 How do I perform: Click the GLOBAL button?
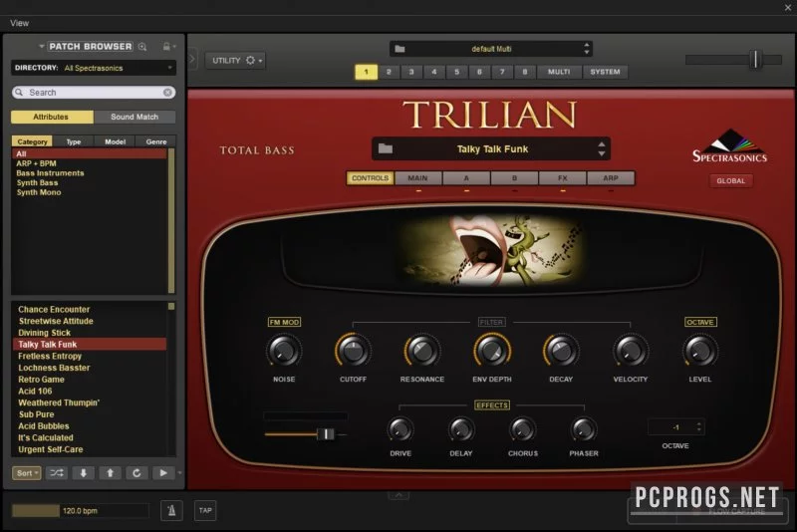click(x=731, y=181)
